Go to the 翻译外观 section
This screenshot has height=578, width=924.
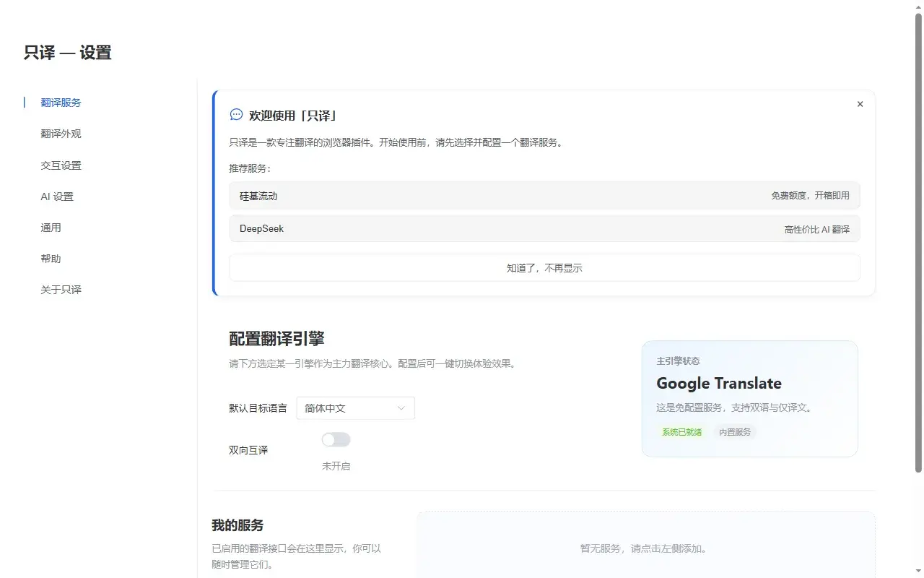[x=61, y=134]
